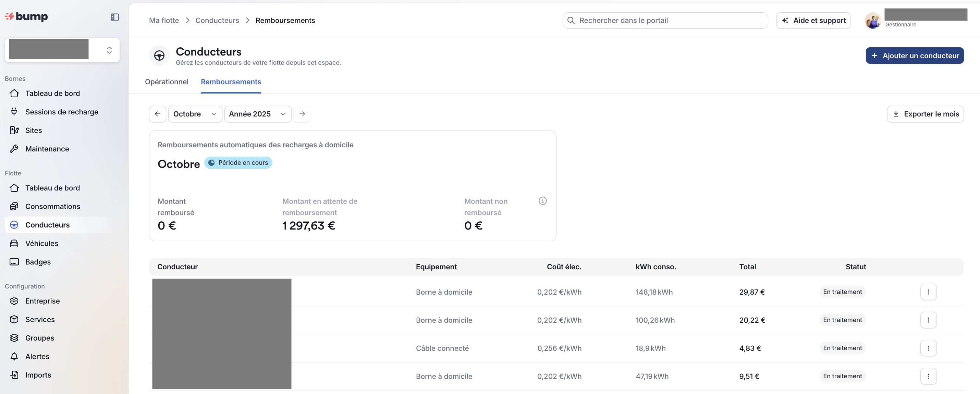Open Badges in the sidebar

click(x=38, y=262)
